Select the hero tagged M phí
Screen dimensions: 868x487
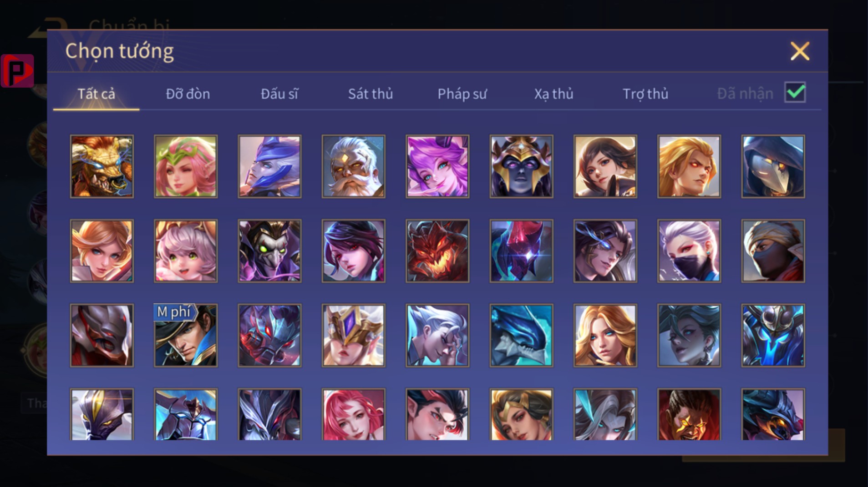coord(185,335)
